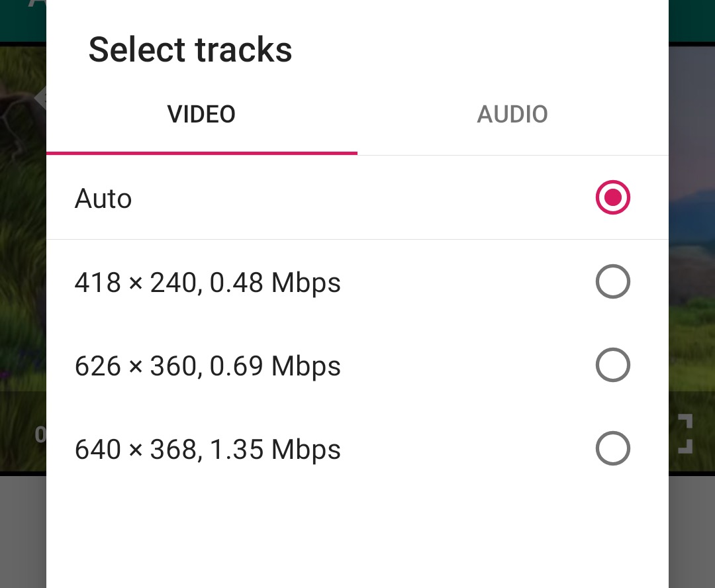
Task: Click the empty space below track list
Action: point(358,530)
